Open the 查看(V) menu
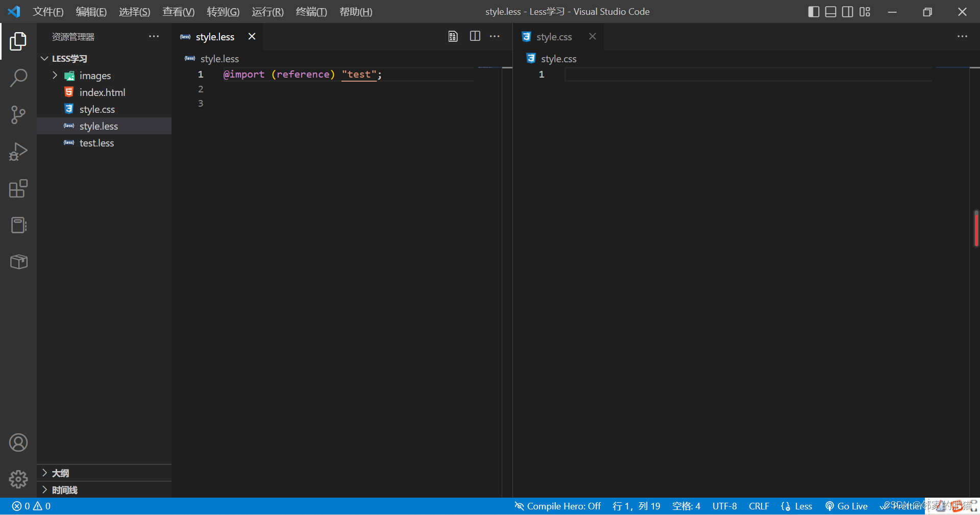Viewport: 980px width, 515px height. point(178,12)
